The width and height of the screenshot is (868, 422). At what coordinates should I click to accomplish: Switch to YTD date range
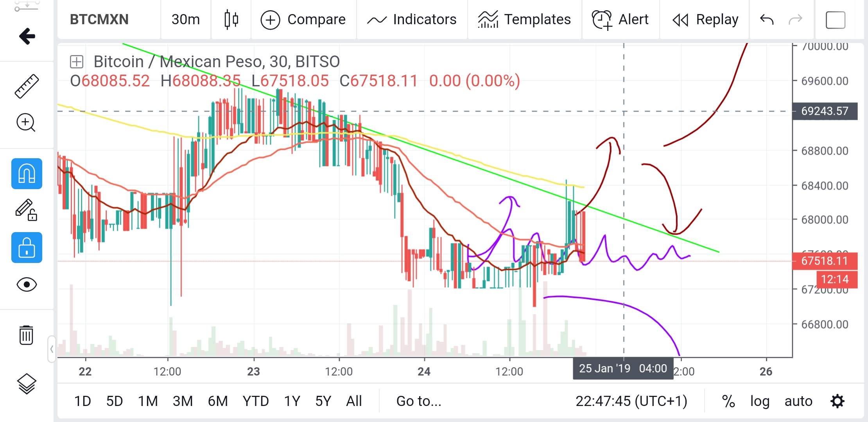(255, 401)
